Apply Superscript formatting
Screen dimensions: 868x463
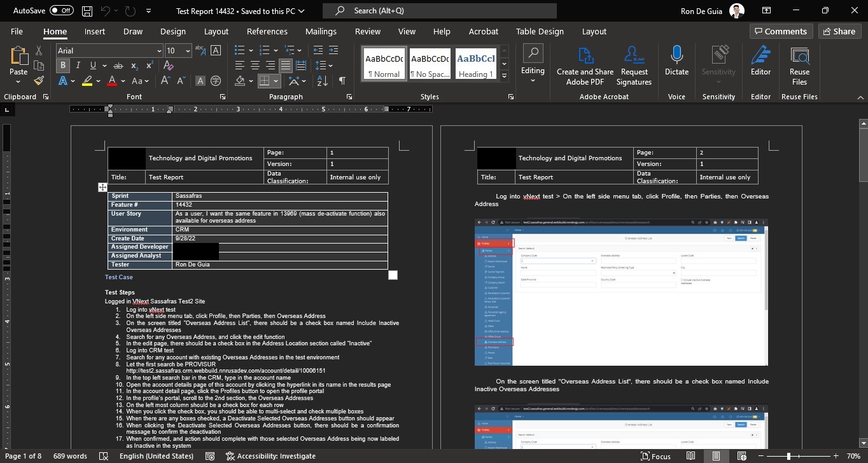pos(150,66)
